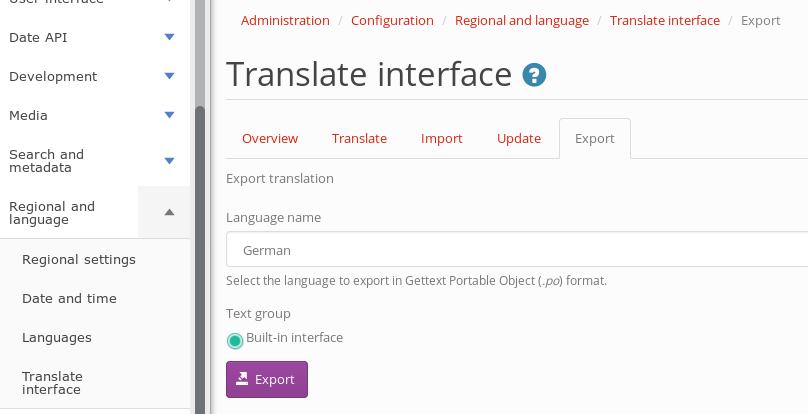Go to Administration breadcrumb link
This screenshot has width=808, height=414.
click(285, 20)
